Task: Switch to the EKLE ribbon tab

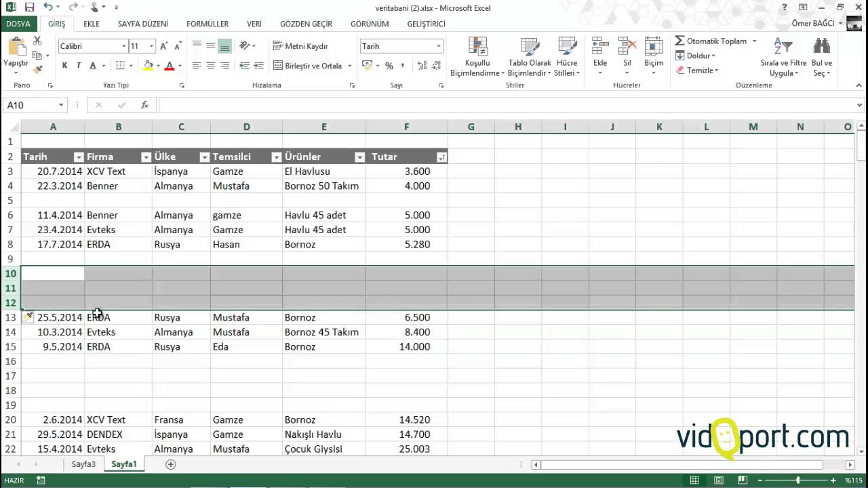Action: [92, 24]
